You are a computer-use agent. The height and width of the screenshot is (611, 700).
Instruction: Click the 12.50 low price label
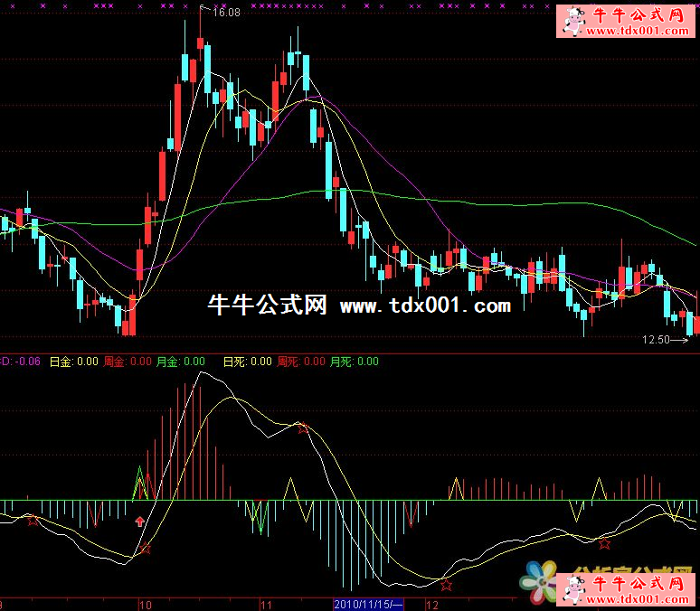pyautogui.click(x=656, y=340)
